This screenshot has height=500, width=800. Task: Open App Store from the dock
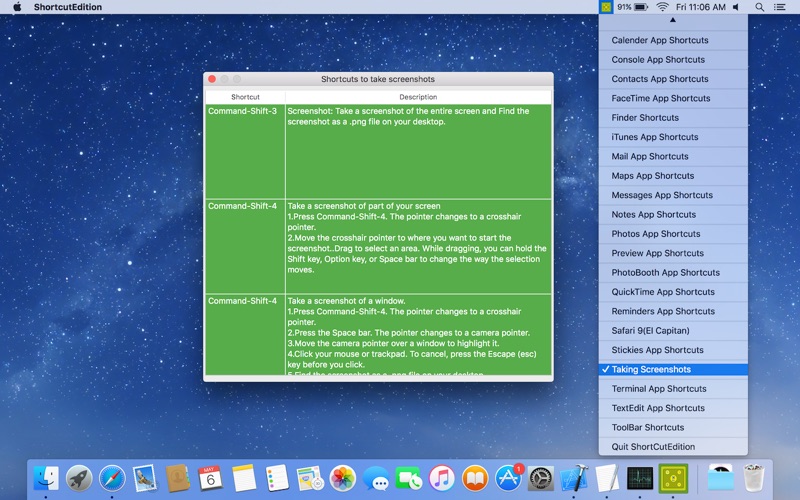pyautogui.click(x=508, y=478)
